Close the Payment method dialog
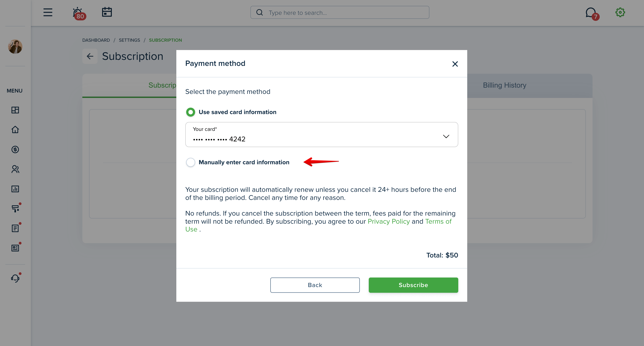The width and height of the screenshot is (644, 346). (x=455, y=64)
